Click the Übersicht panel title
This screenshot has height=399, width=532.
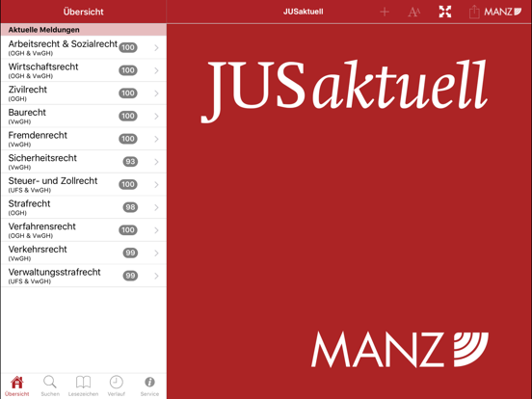click(84, 12)
